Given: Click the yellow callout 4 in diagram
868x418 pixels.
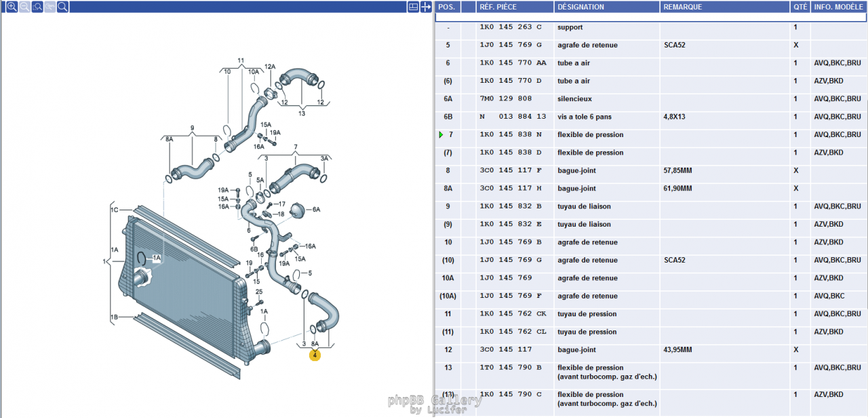Looking at the screenshot, I should click(315, 355).
